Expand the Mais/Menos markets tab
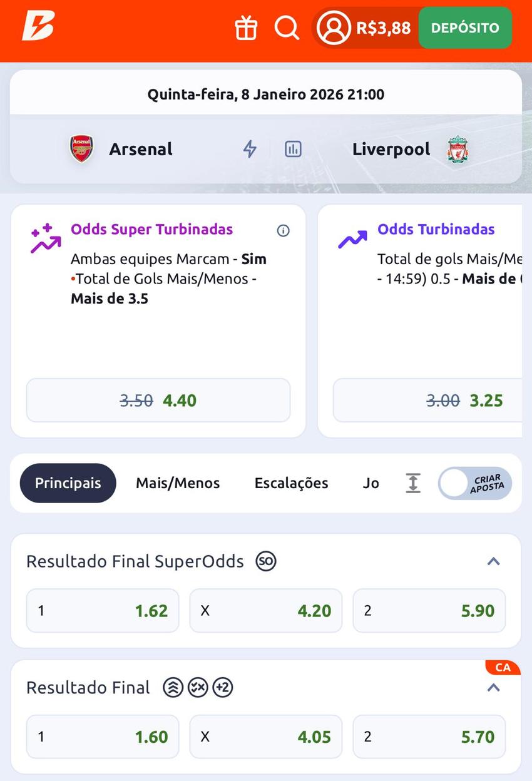This screenshot has width=532, height=781. click(177, 483)
